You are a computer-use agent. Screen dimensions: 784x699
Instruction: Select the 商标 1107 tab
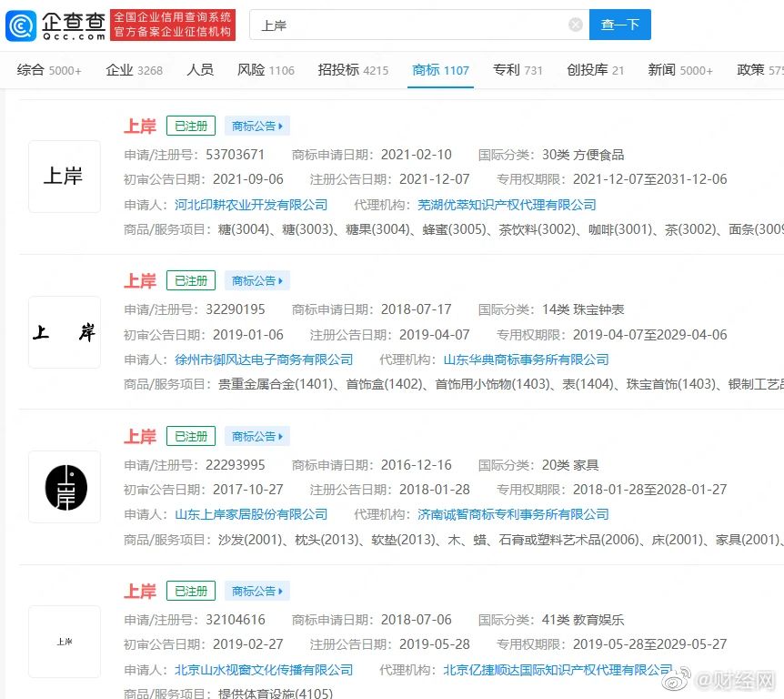click(440, 70)
